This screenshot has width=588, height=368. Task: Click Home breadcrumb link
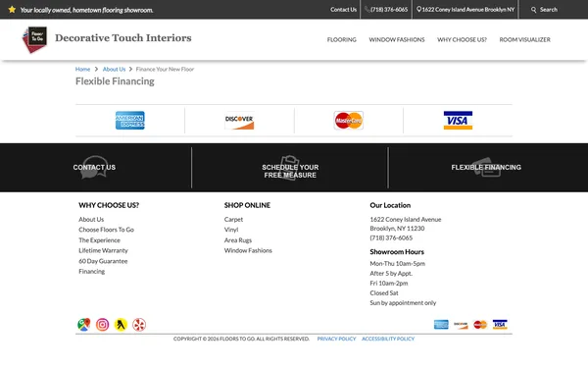pos(82,69)
